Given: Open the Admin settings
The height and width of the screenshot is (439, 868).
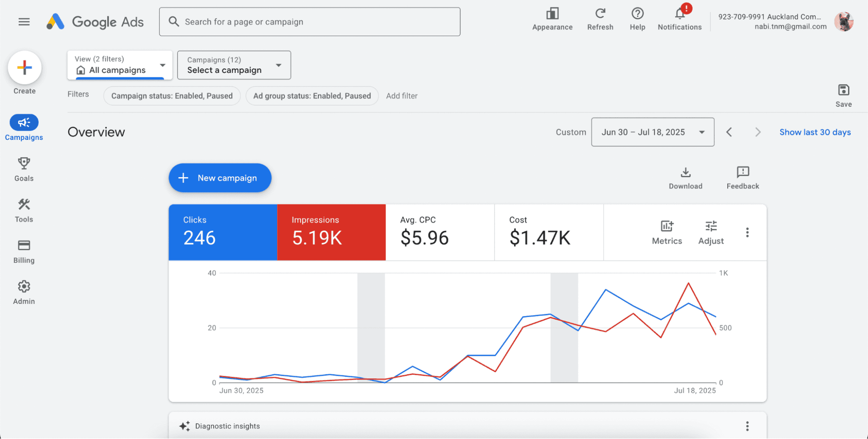Looking at the screenshot, I should tap(24, 292).
